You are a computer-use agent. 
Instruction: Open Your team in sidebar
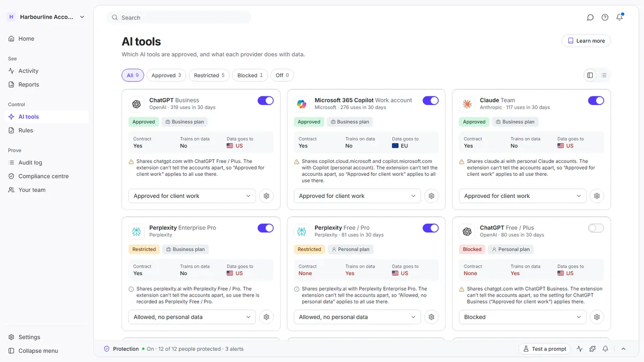click(x=46, y=190)
